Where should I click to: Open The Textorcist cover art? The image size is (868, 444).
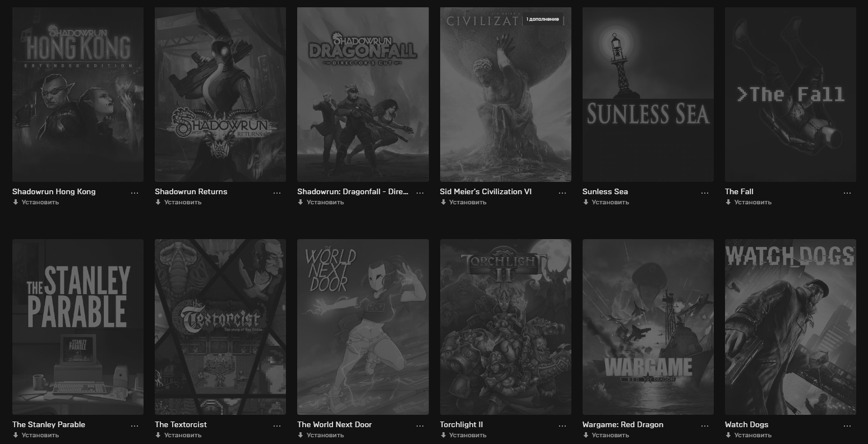tap(220, 327)
